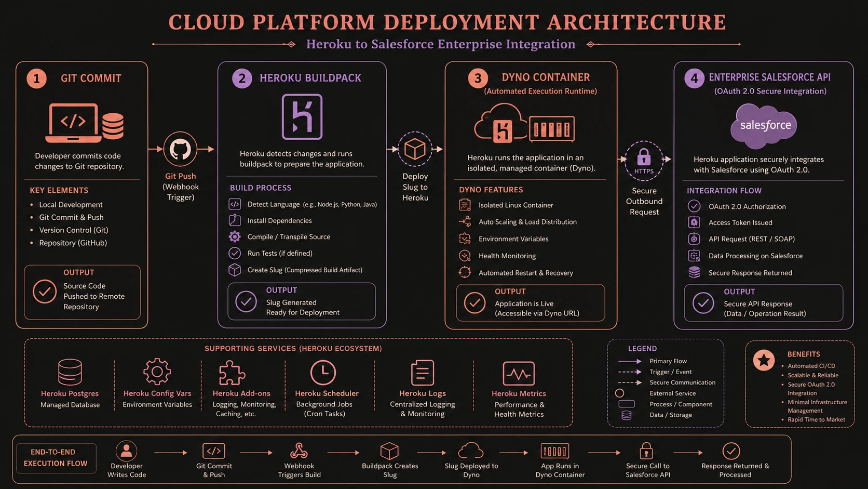Click the Secure Call to Salesforce API padlock
Image resolution: width=868 pixels, height=489 pixels.
pyautogui.click(x=646, y=451)
